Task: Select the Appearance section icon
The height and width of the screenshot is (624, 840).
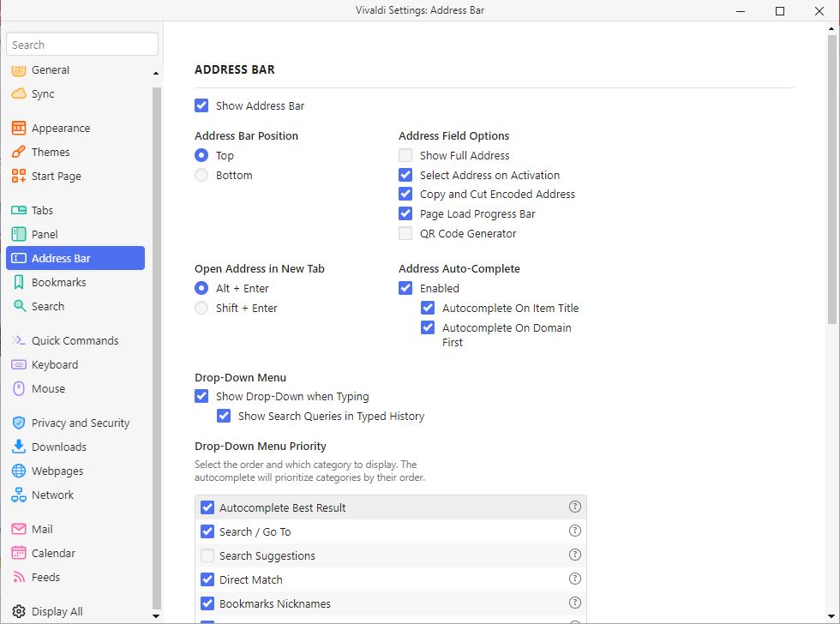Action: pyautogui.click(x=19, y=128)
